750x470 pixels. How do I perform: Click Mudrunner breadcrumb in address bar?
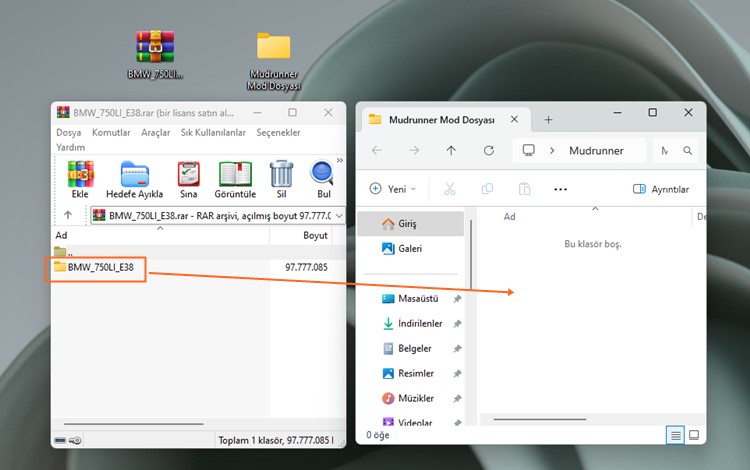[596, 151]
